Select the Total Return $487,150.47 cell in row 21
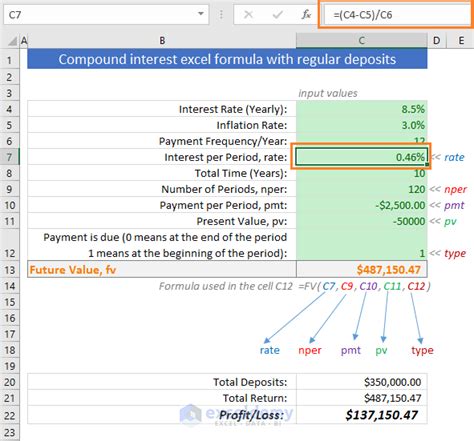The width and height of the screenshot is (474, 441). (362, 398)
